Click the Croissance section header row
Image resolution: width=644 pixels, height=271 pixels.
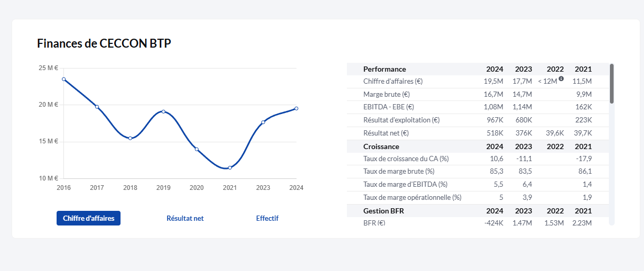[x=381, y=146]
